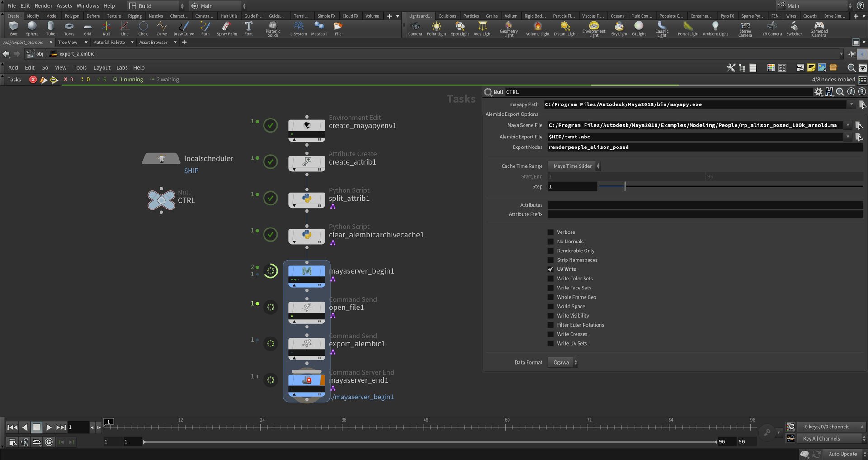Select the Spray Paint tool

[x=226, y=28]
